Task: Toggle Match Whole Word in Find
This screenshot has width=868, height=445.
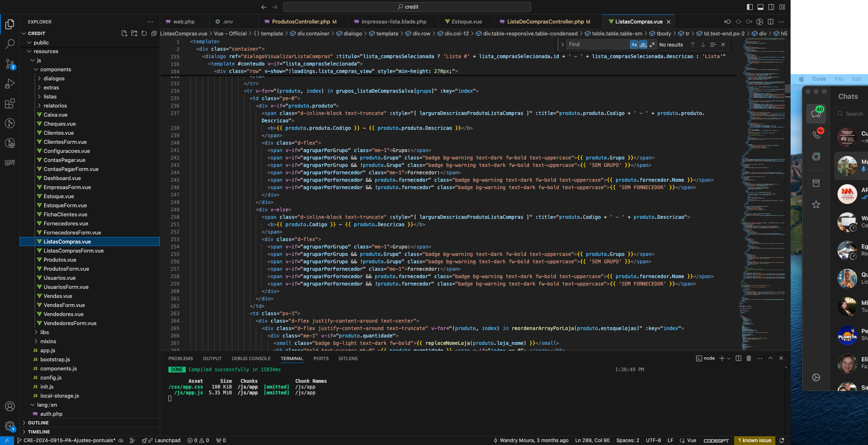Action: (643, 44)
